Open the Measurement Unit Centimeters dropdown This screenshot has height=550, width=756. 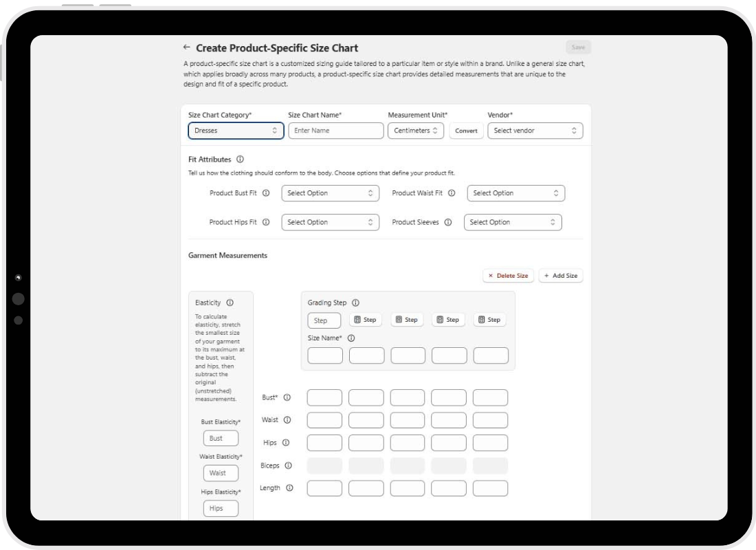[415, 131]
